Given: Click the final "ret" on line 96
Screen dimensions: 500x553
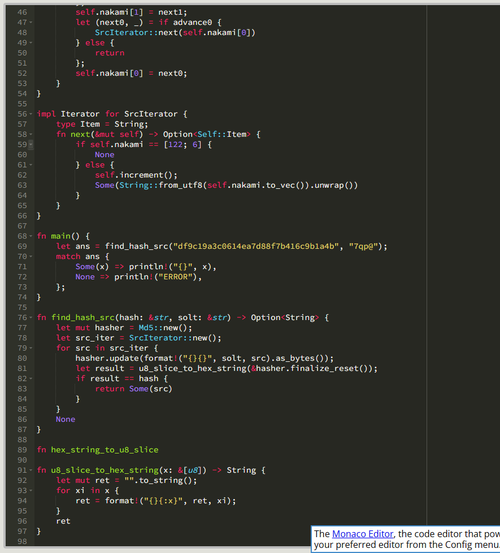Looking at the screenshot, I should pyautogui.click(x=63, y=521).
